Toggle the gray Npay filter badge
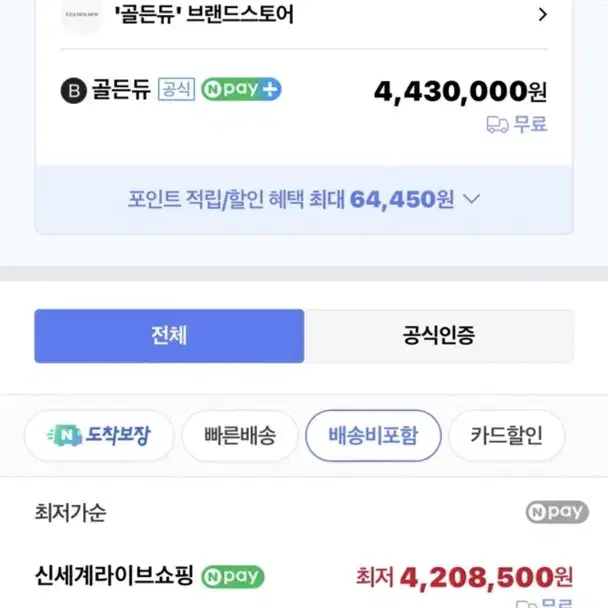608x608 pixels. click(557, 512)
